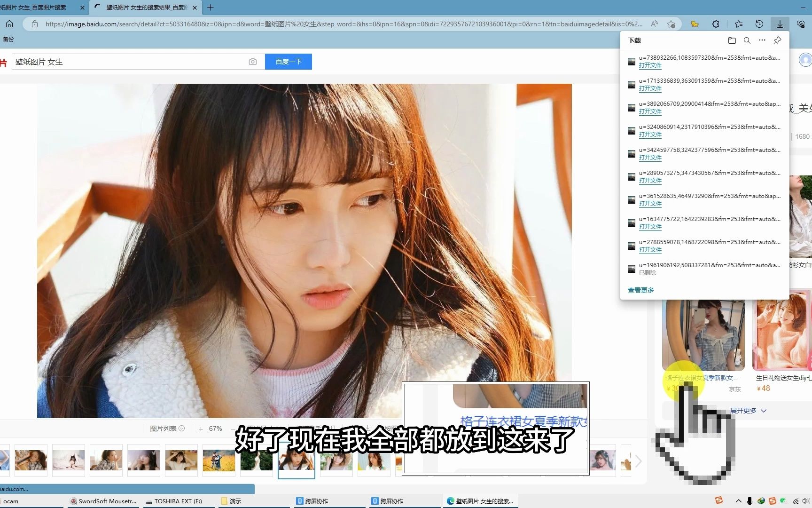Screen dimensions: 812x508
Task: Show hidden tray icons chevron
Action: [x=738, y=501]
